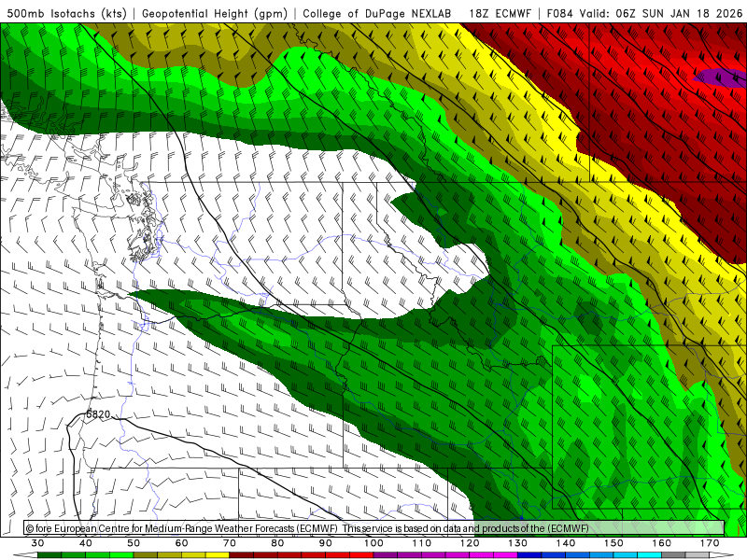Image resolution: width=747 pixels, height=560 pixels.
Task: Click the 50 value on the legend scale
Action: point(134,543)
